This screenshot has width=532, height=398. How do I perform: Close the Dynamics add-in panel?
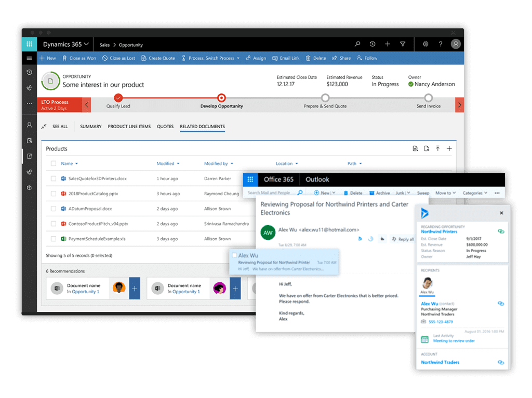click(501, 213)
